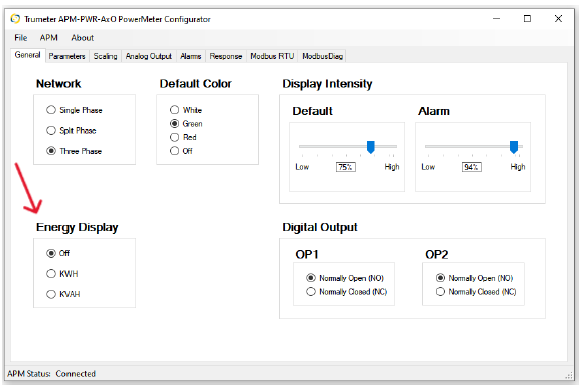Image resolution: width=580 pixels, height=389 pixels.
Task: Minimize the Configurator window
Action: 496,18
